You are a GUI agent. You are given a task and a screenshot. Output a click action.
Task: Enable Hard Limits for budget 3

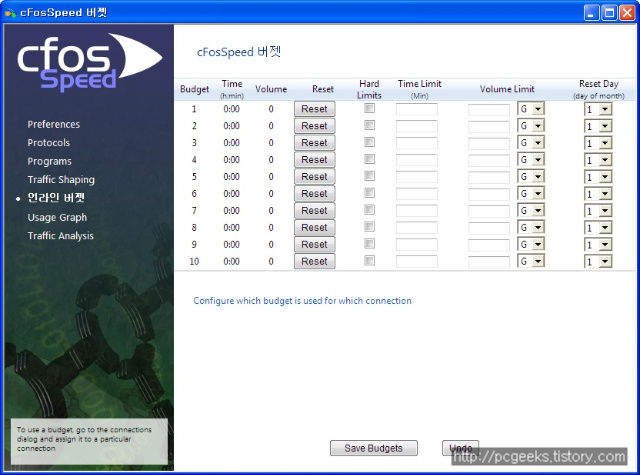click(x=369, y=142)
